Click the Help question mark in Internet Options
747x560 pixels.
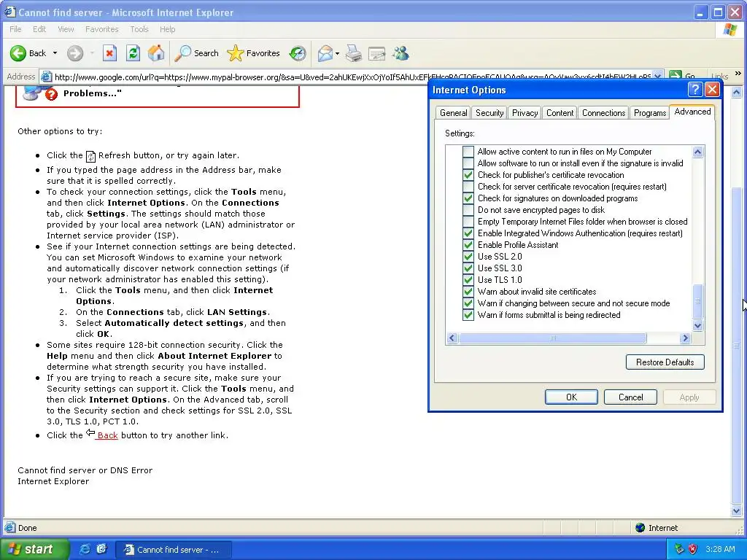point(695,90)
